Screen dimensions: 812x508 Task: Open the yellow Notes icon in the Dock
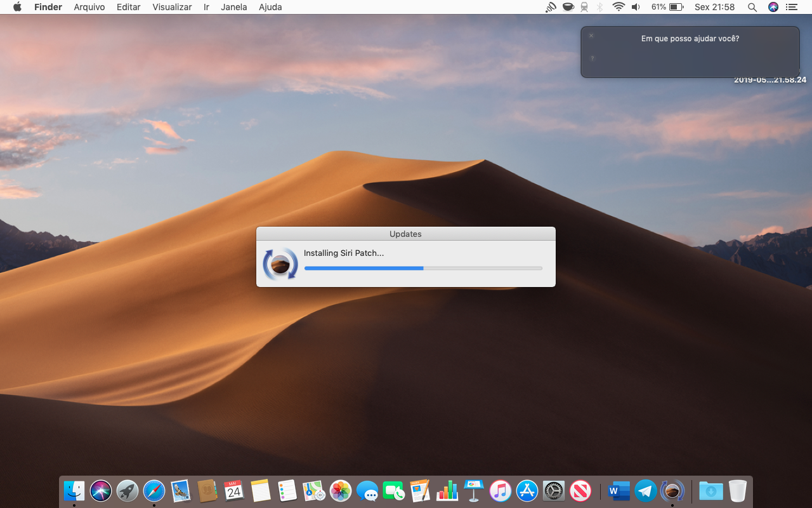(261, 490)
